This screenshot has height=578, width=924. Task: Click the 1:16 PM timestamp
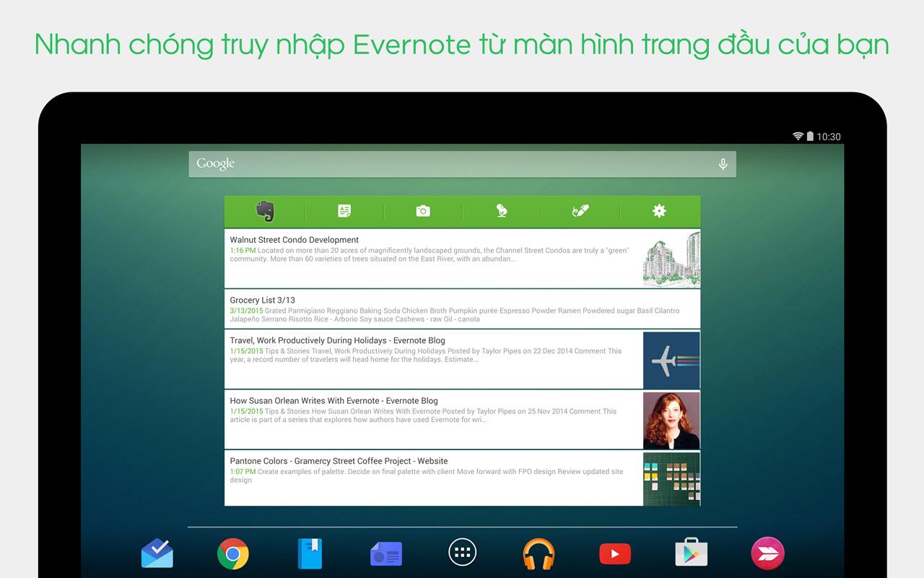tap(243, 251)
